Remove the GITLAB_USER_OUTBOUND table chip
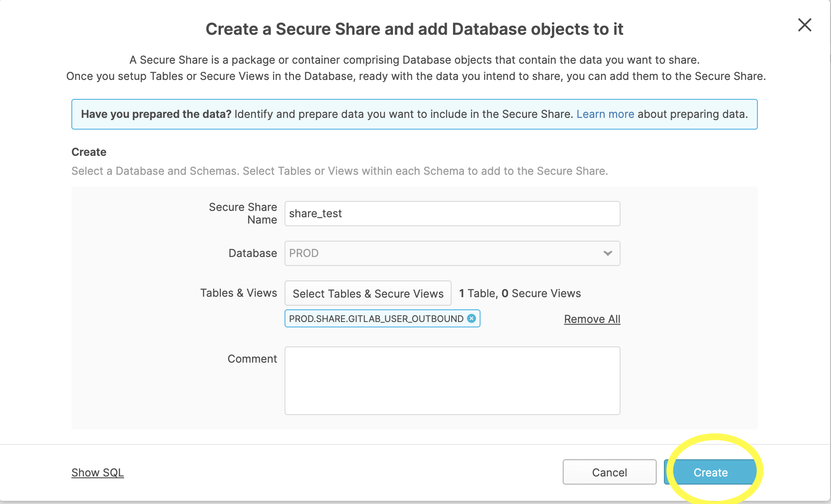Viewport: 831px width, 504px height. point(472,318)
